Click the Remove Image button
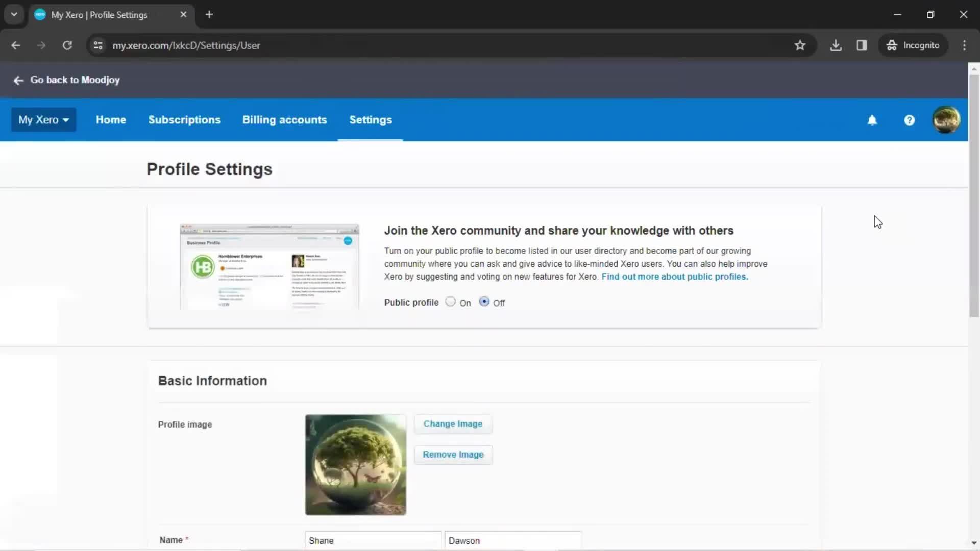The image size is (980, 551). pos(453,455)
